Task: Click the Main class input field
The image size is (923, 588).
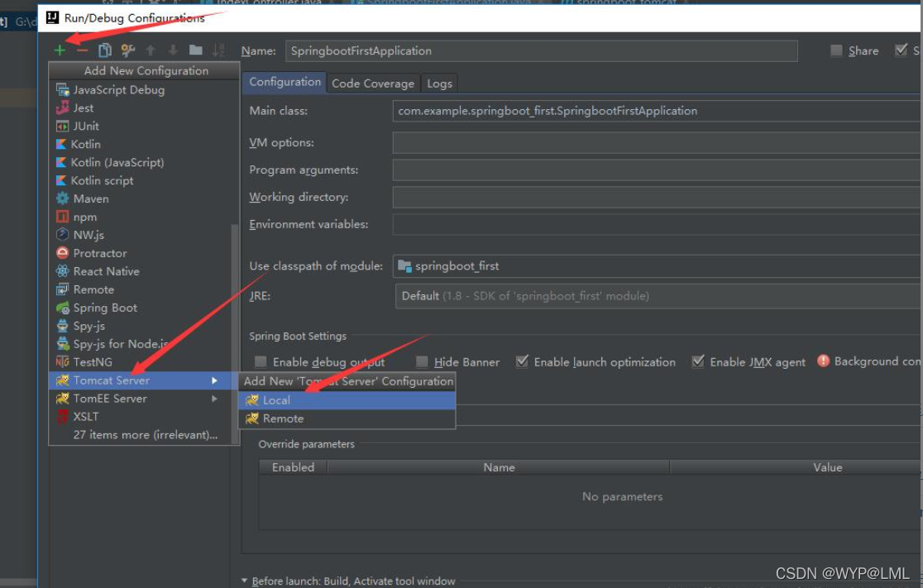Action: [657, 111]
